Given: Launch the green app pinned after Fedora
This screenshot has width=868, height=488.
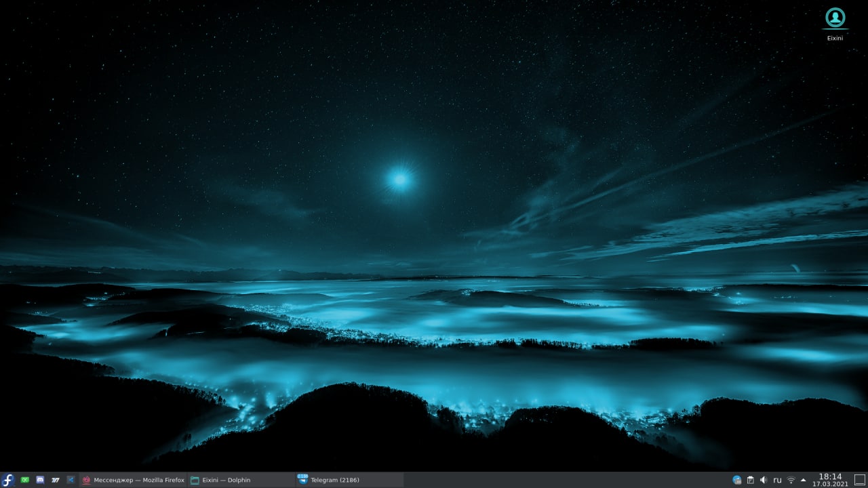Looking at the screenshot, I should pyautogui.click(x=25, y=480).
